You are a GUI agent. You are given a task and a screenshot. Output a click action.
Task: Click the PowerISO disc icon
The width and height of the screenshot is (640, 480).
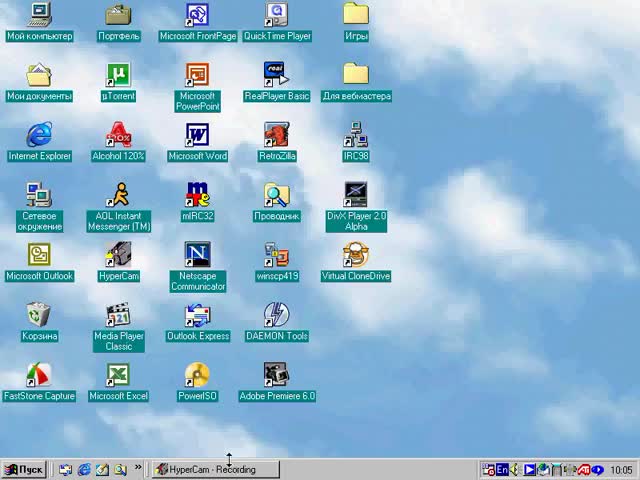pos(198,375)
